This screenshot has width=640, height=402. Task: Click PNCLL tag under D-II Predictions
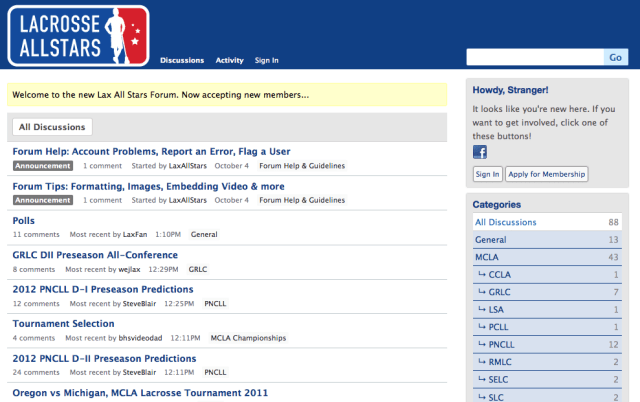pos(215,372)
